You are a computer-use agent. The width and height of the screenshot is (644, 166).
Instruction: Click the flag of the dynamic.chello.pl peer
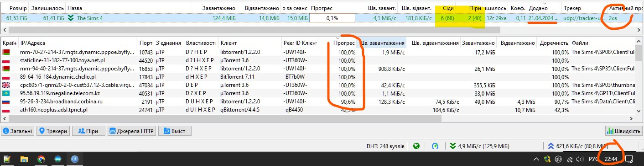[6, 77]
